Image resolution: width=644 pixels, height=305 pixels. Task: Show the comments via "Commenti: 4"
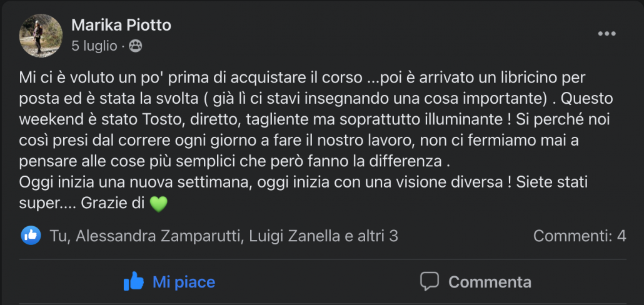579,236
